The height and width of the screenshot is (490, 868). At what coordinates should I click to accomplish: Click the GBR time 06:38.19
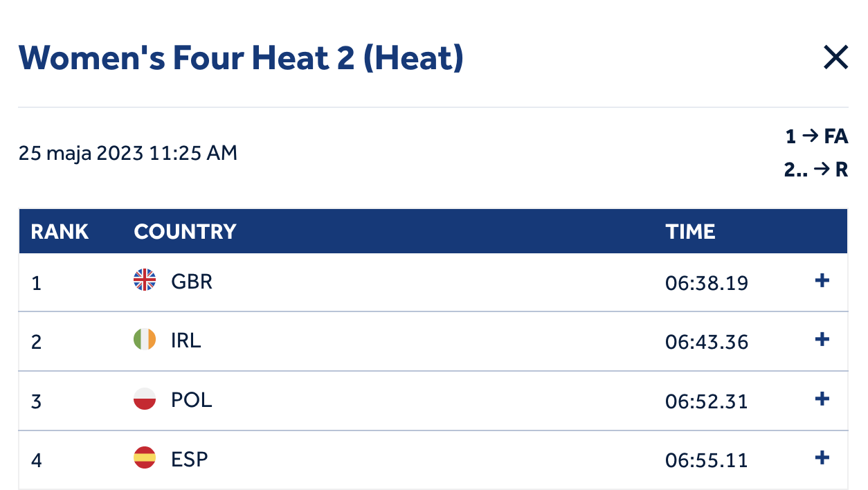pyautogui.click(x=707, y=282)
